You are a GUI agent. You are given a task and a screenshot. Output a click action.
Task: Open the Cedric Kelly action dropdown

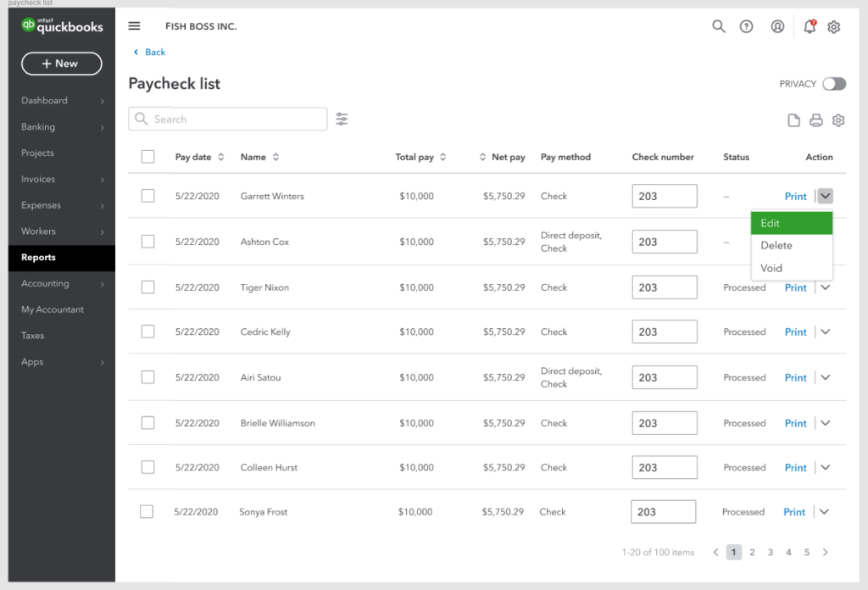coord(826,331)
